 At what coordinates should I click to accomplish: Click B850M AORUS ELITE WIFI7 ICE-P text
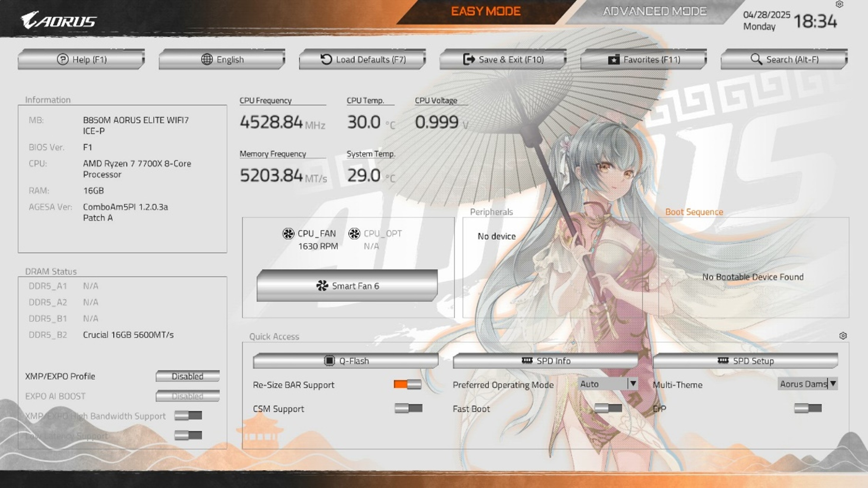point(136,125)
